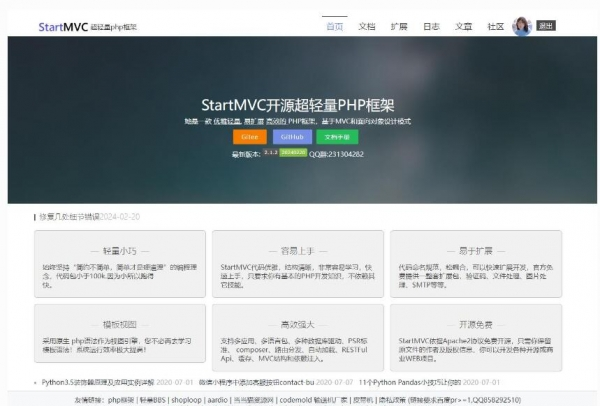Click the 容易上手 feature card heading

tap(297, 251)
